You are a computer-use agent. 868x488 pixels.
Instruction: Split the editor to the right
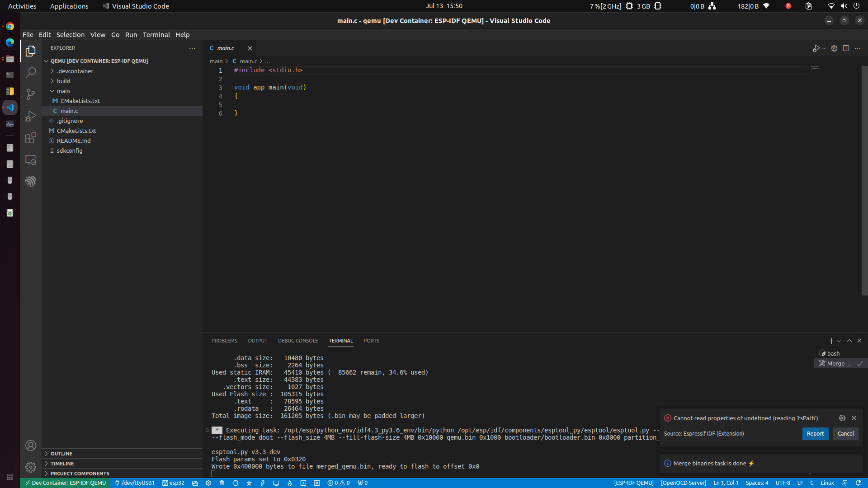pyautogui.click(x=846, y=48)
